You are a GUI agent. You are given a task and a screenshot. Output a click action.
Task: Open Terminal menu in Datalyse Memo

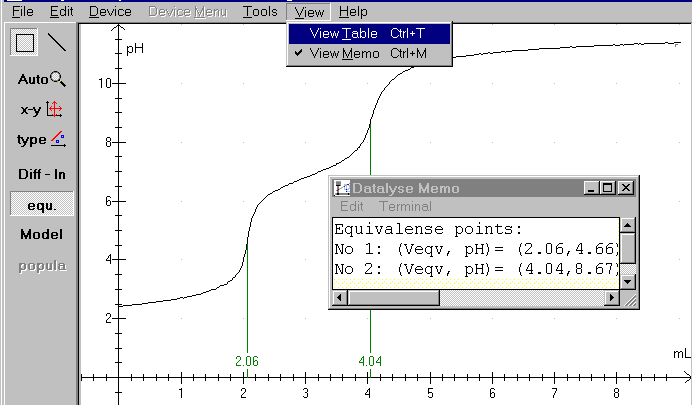pyautogui.click(x=405, y=206)
